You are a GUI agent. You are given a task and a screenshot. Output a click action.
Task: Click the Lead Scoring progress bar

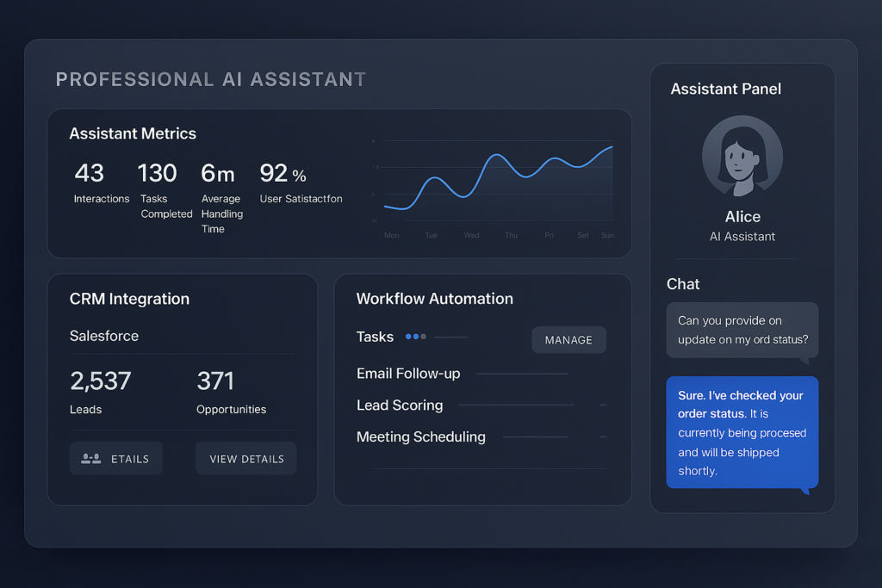515,405
